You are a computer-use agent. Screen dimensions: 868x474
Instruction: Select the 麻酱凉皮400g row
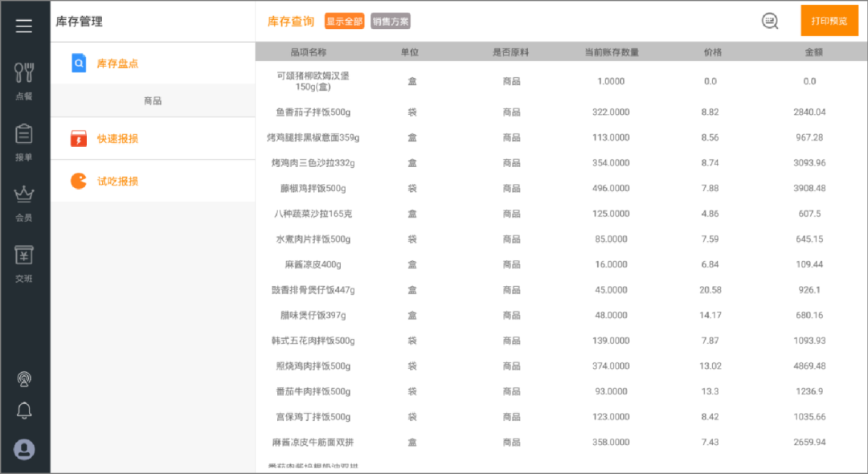point(561,264)
